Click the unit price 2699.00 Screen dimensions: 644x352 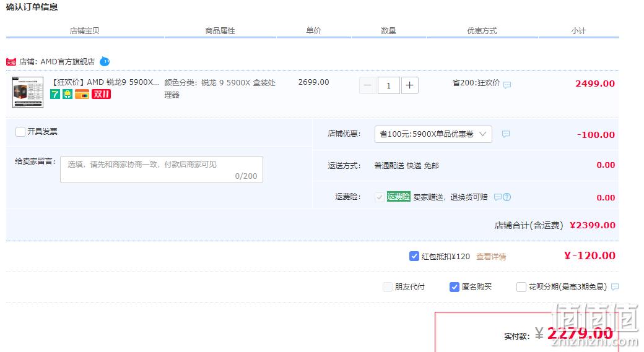[314, 82]
